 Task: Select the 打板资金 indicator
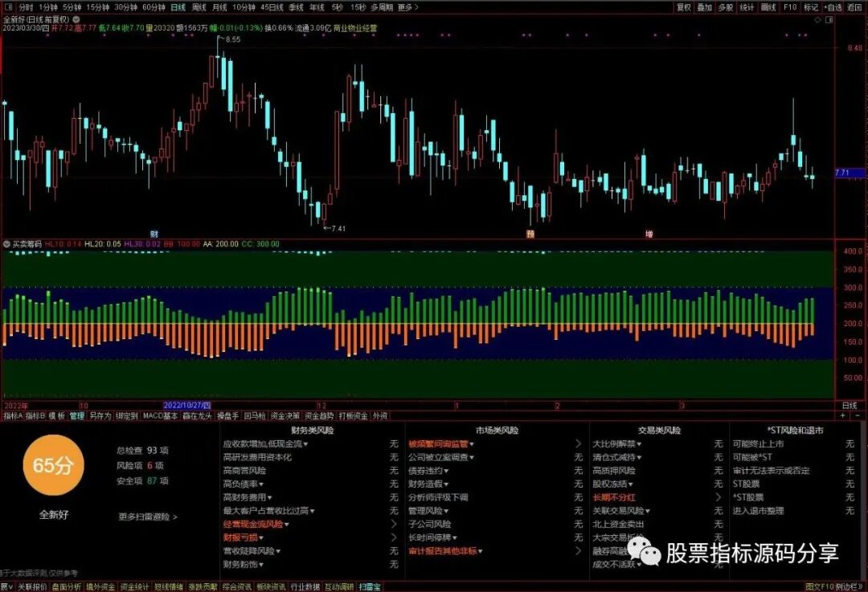(x=353, y=415)
